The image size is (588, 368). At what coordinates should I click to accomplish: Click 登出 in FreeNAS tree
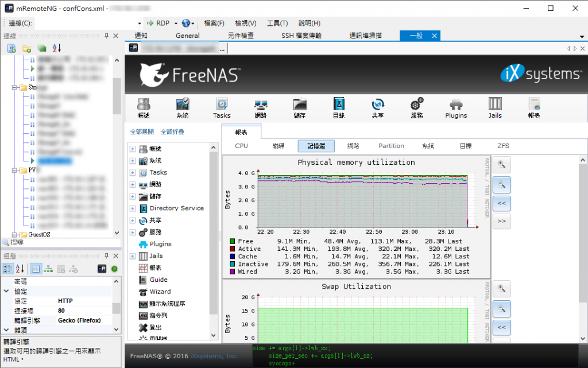point(156,328)
